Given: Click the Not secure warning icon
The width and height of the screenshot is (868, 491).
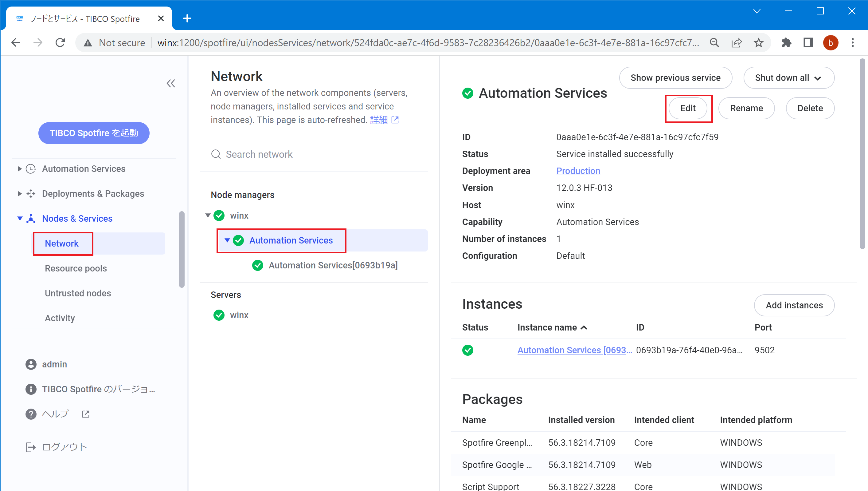Looking at the screenshot, I should (88, 43).
